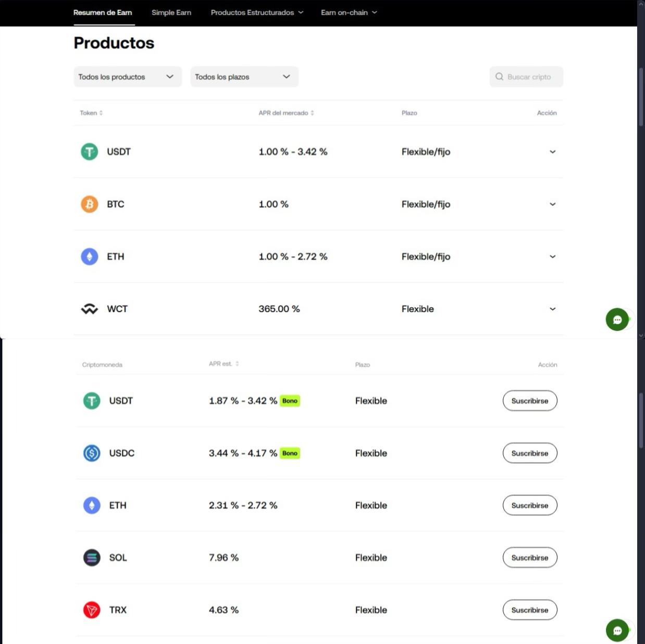Sort by APR del mercado column
The height and width of the screenshot is (644, 645).
(286, 113)
